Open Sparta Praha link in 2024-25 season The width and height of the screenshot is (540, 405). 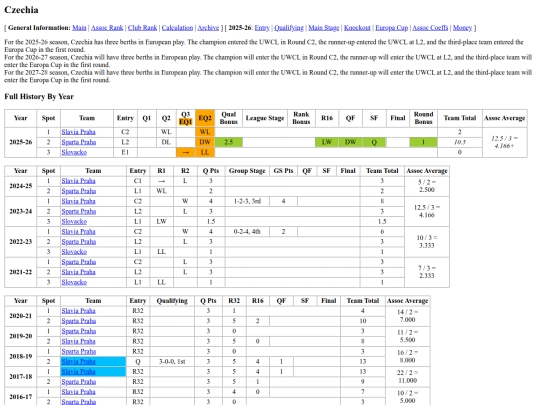click(79, 191)
